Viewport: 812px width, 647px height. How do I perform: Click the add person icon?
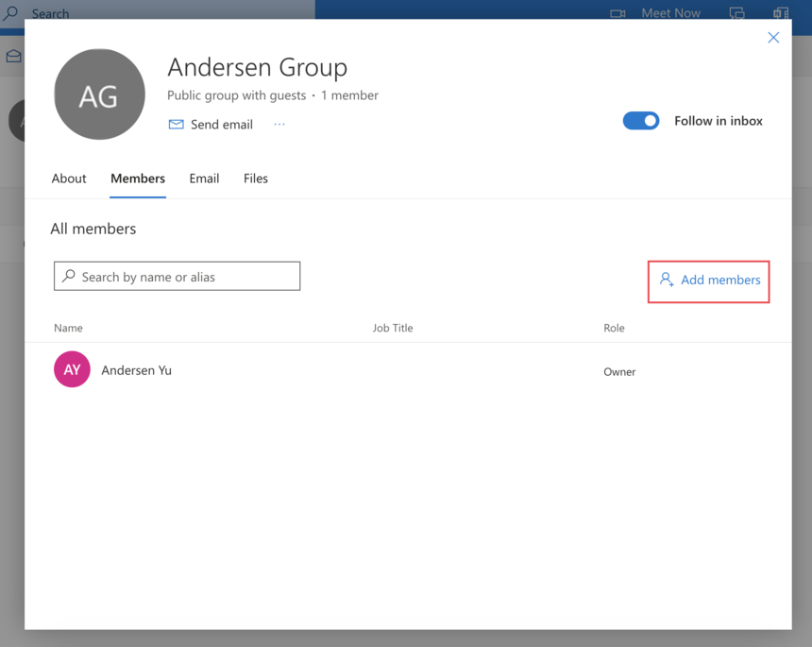point(667,280)
